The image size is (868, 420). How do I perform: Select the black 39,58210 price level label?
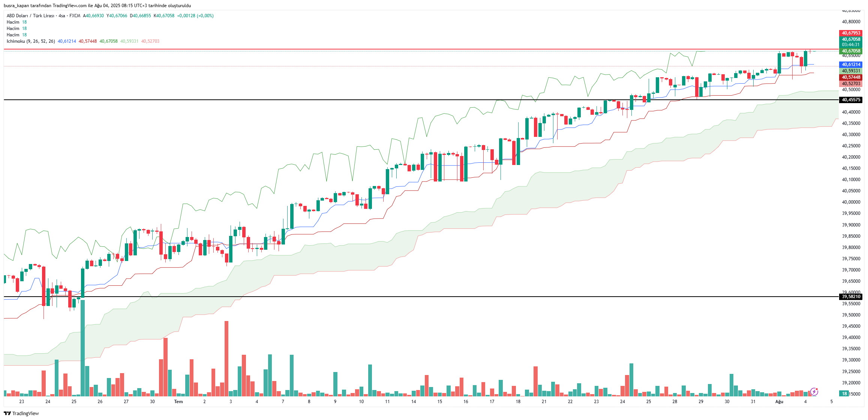pyautogui.click(x=851, y=297)
